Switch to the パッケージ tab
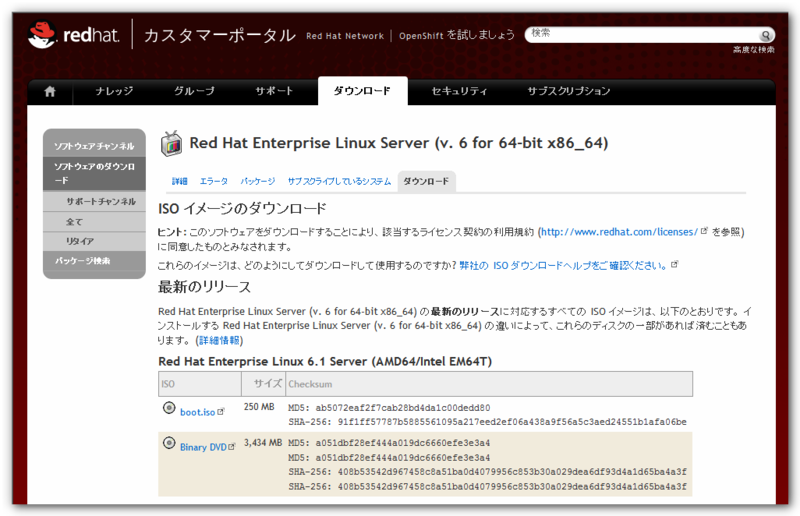This screenshot has height=516, width=800. [x=258, y=181]
